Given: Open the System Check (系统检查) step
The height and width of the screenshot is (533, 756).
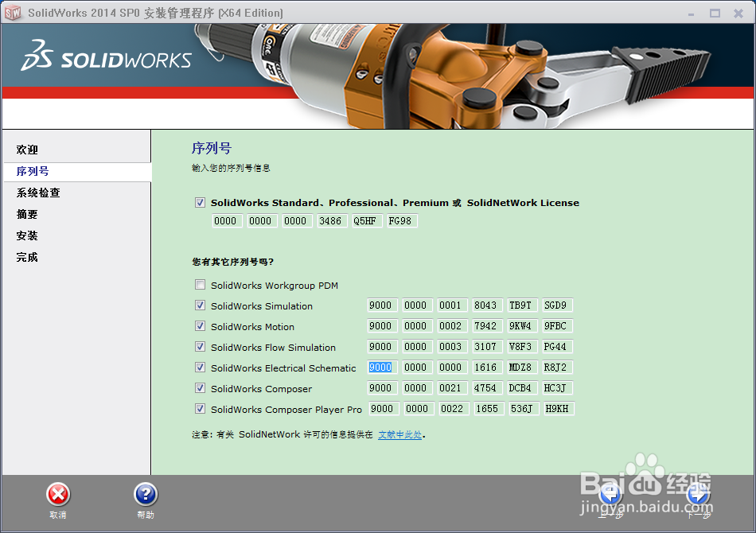Looking at the screenshot, I should (x=38, y=193).
